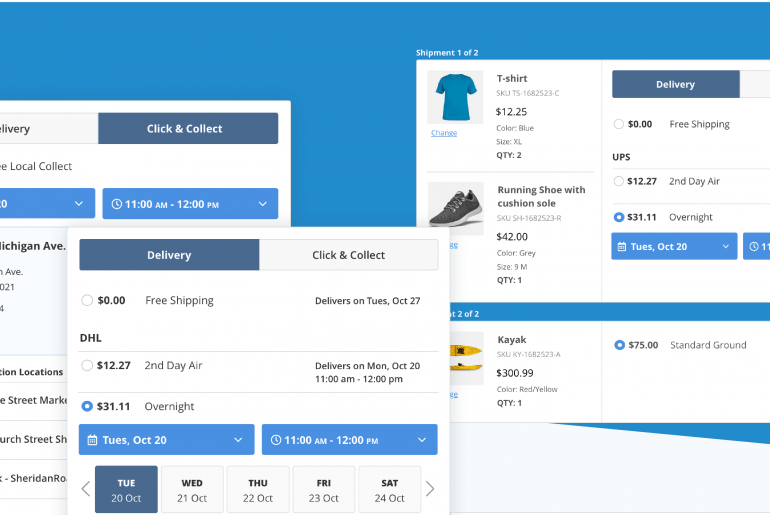Select $0.00 Free Shipping in front panel

click(87, 300)
